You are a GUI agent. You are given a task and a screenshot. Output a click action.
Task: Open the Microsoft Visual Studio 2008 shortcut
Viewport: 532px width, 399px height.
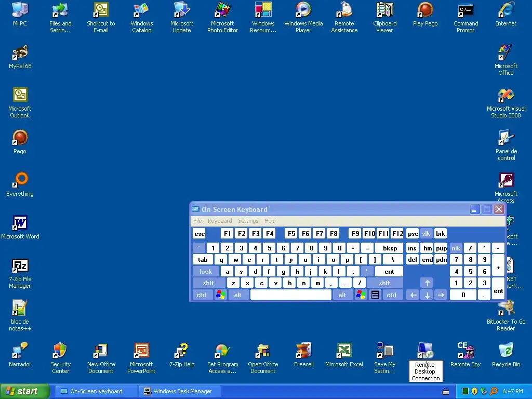pos(506,96)
